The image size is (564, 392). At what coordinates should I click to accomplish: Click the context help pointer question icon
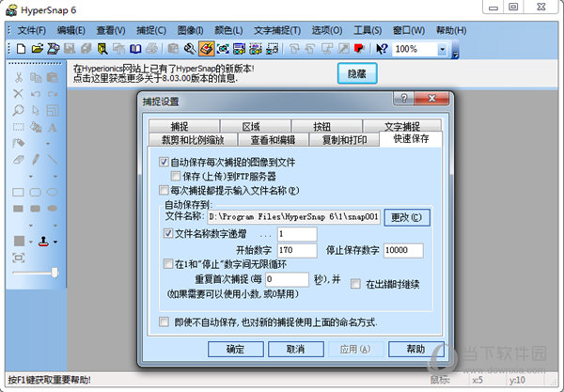tap(382, 49)
